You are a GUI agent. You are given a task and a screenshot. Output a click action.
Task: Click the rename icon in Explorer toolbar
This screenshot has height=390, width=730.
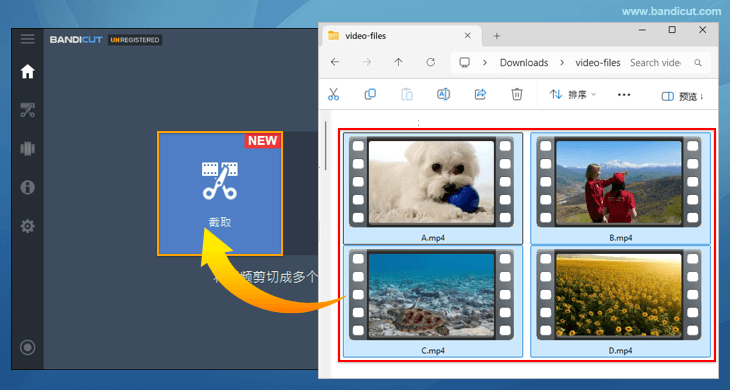point(443,94)
